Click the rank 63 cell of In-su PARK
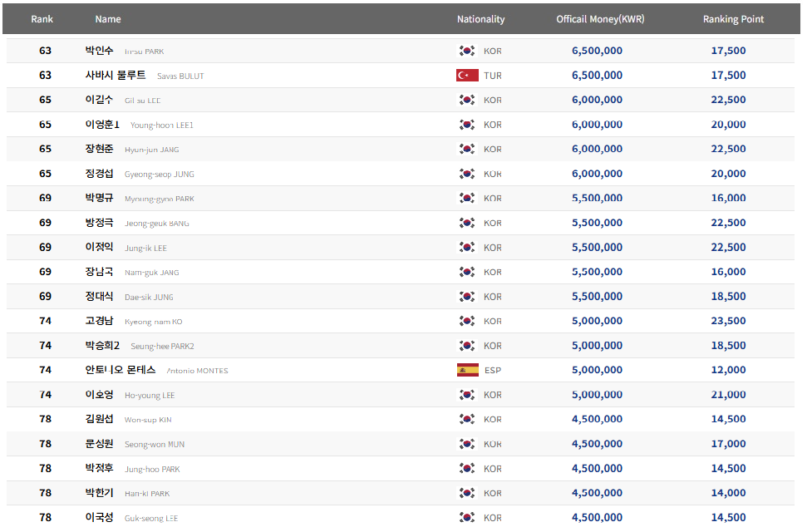The width and height of the screenshot is (807, 532). coord(45,51)
